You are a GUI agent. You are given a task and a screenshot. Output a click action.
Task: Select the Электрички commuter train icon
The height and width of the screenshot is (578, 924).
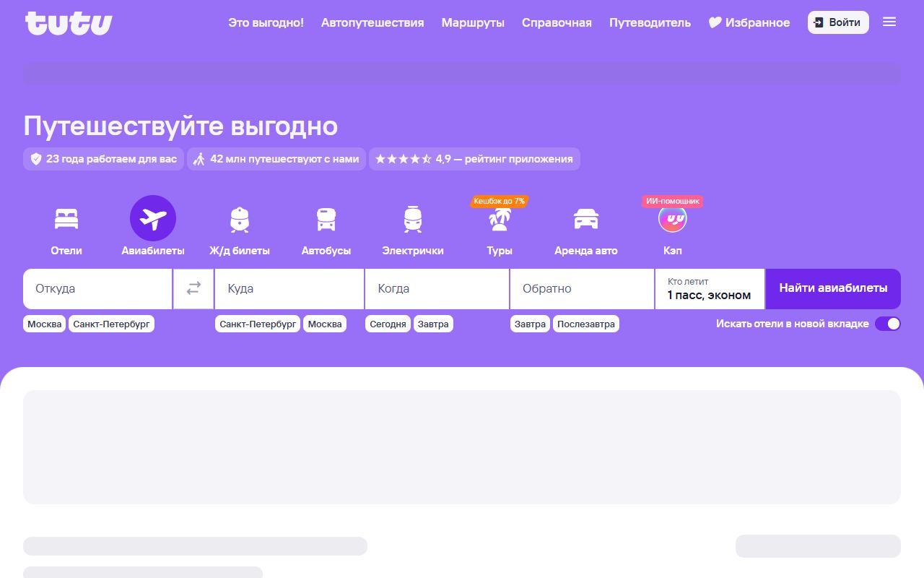413,219
